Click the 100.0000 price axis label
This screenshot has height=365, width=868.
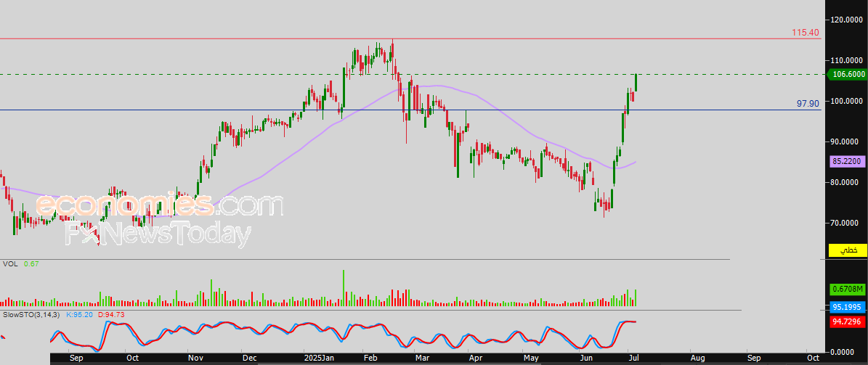pyautogui.click(x=846, y=101)
